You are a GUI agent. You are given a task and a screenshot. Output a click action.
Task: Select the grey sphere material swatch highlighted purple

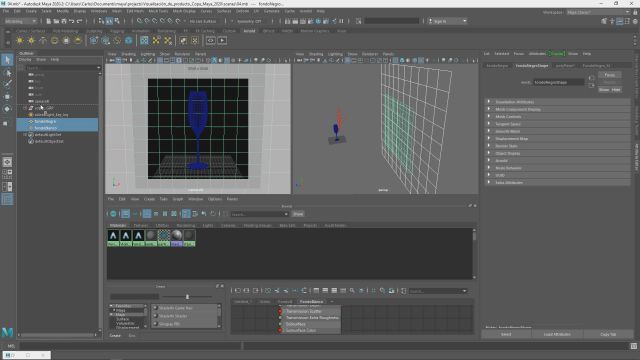176,238
